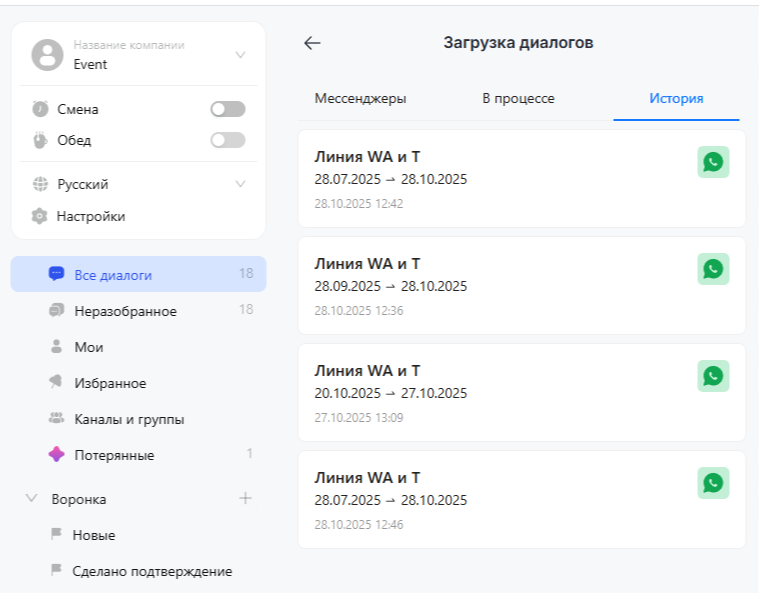Go to Каналы и группы
Image resolution: width=759 pixels, height=593 pixels.
(x=128, y=419)
